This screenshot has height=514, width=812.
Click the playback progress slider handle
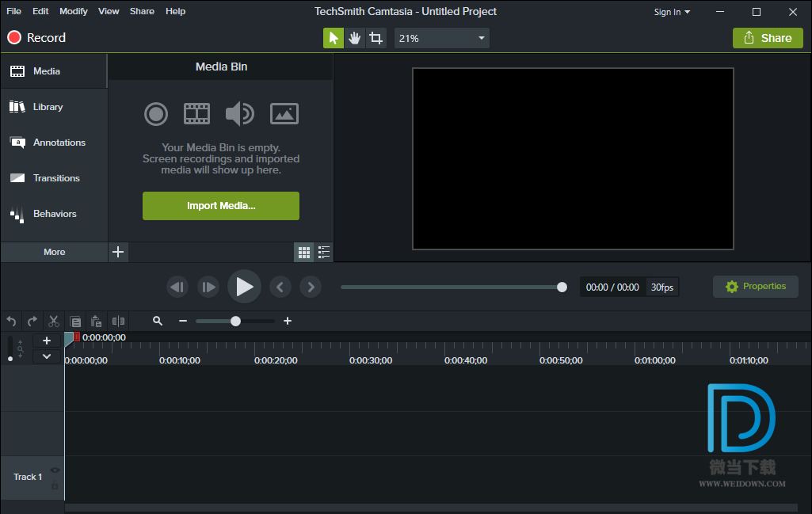[562, 287]
